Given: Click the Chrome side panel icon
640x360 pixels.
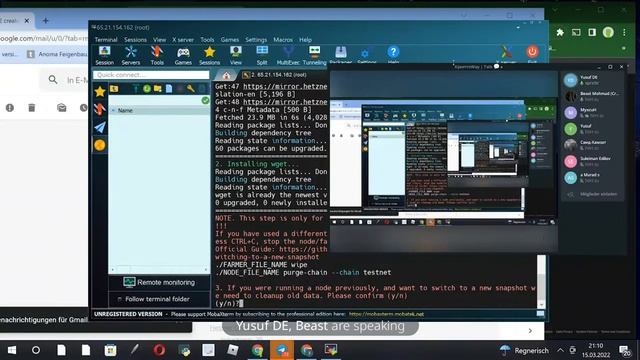Looking at the screenshot, I should coord(592,32).
